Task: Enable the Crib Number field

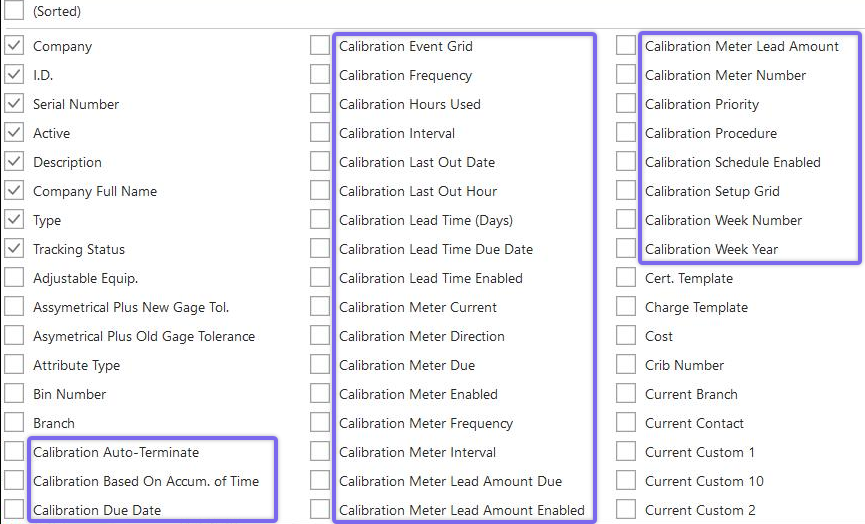Action: (625, 365)
